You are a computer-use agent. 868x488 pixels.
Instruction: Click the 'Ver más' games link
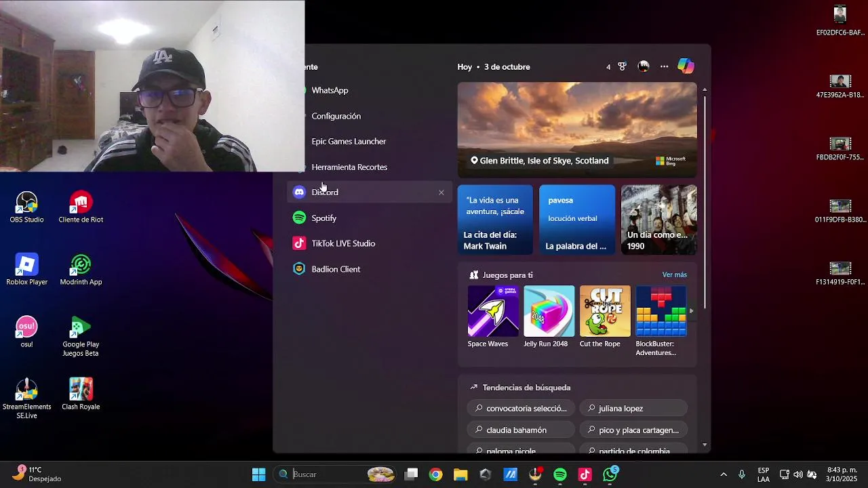tap(674, 274)
